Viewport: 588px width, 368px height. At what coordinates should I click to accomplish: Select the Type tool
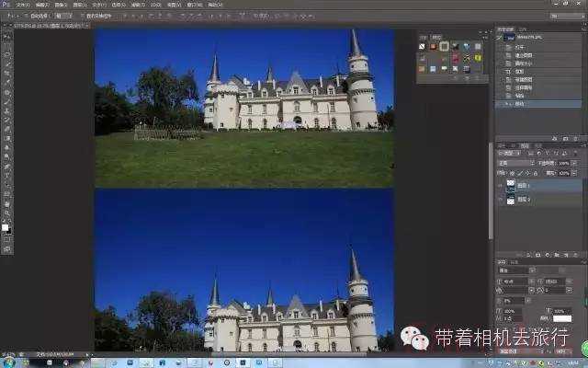[6, 176]
